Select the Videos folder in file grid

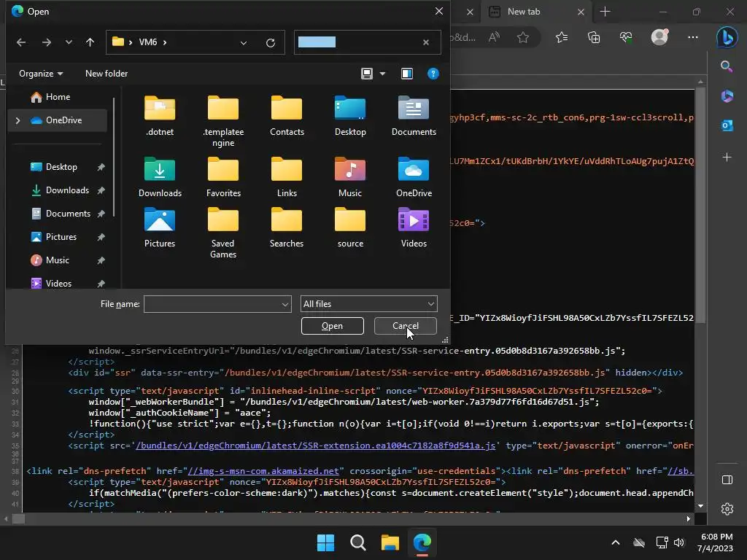click(x=414, y=227)
